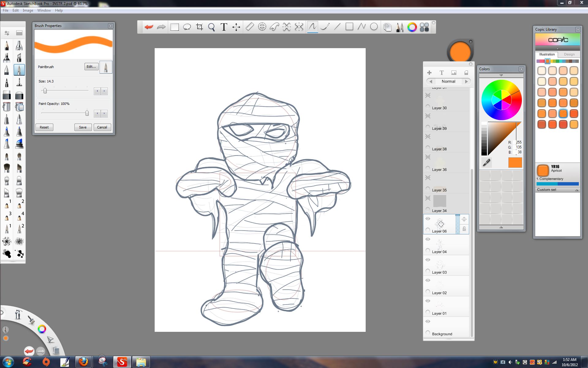Toggle lock on Layer 06

point(464,229)
